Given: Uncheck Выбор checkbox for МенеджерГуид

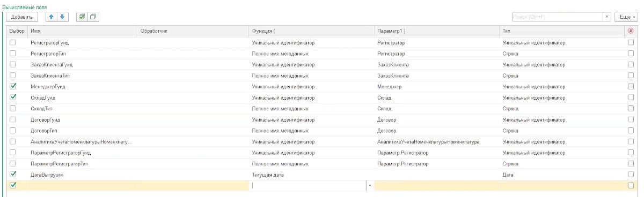Looking at the screenshot, I should tap(13, 86).
